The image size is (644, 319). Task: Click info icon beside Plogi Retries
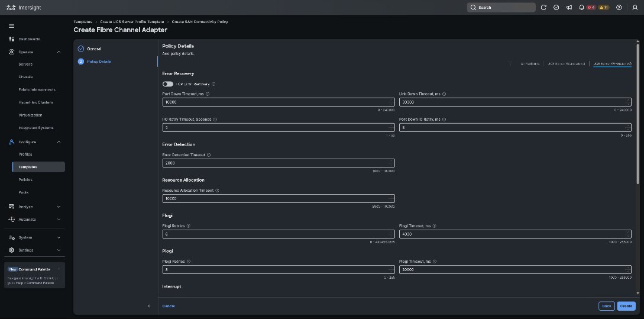click(188, 262)
